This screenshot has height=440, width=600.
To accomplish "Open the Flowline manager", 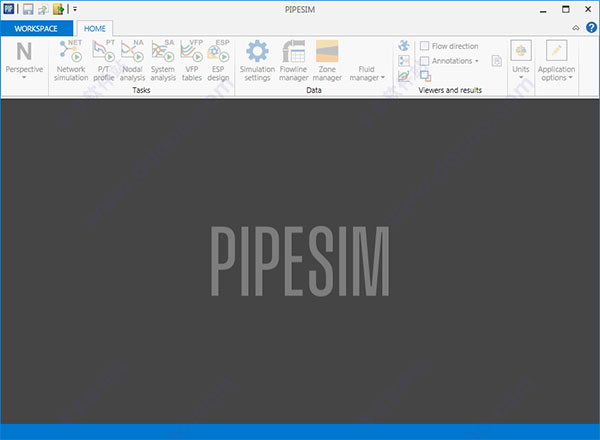I will [293, 61].
